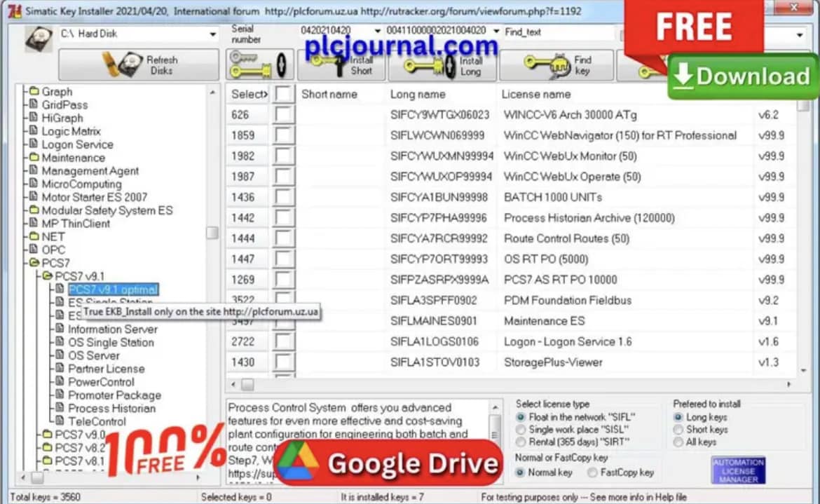Image resolution: width=820 pixels, height=504 pixels.
Task: Sort by Short name column header
Action: pyautogui.click(x=329, y=95)
